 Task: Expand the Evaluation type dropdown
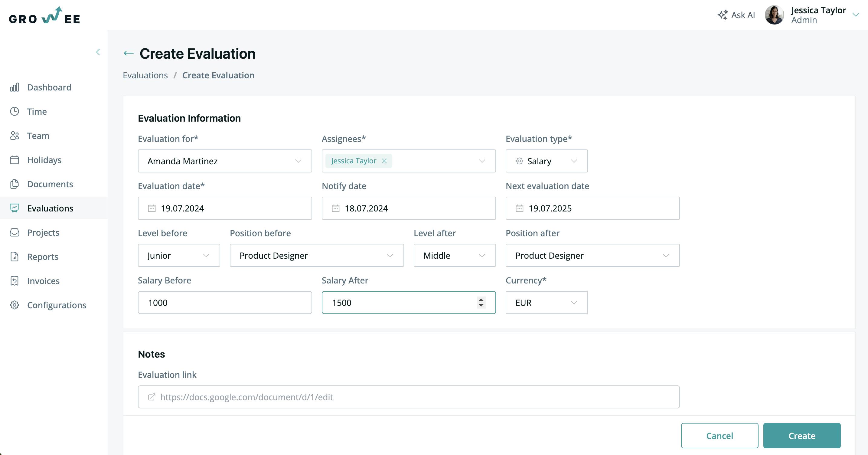[x=573, y=160]
